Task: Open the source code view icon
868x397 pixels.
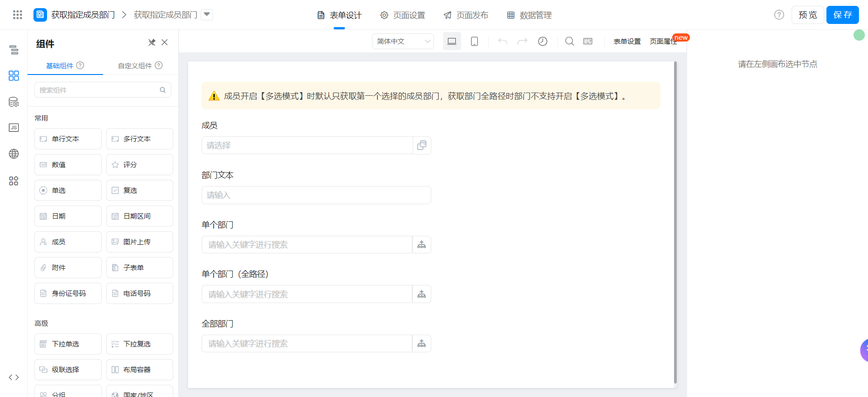Action: pyautogui.click(x=14, y=377)
